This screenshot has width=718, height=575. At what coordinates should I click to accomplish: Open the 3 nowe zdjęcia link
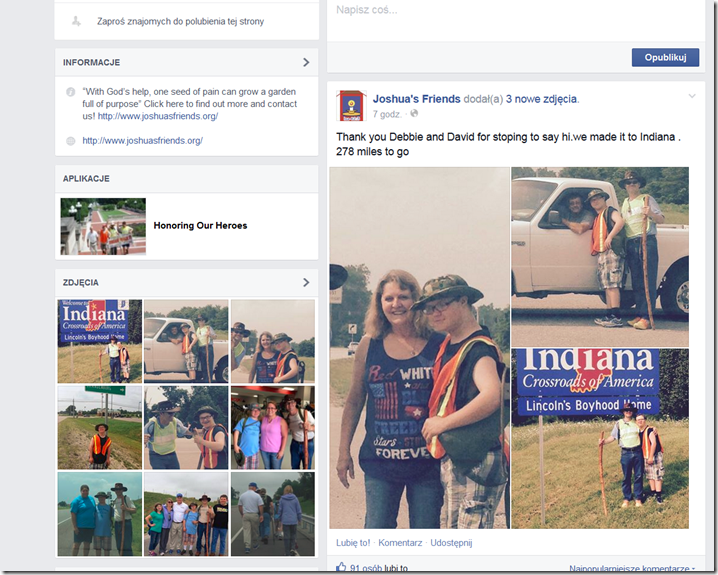(541, 99)
